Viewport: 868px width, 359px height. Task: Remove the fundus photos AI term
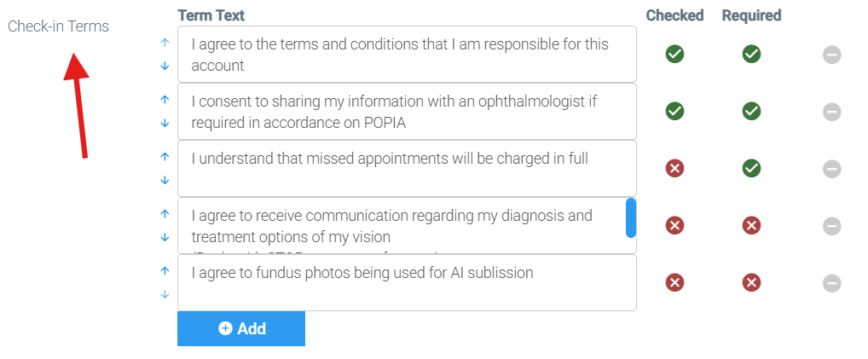831,283
